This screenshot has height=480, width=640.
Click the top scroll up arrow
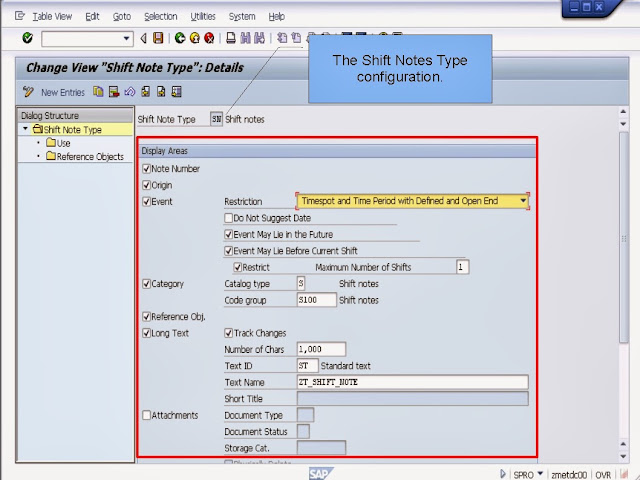click(623, 111)
